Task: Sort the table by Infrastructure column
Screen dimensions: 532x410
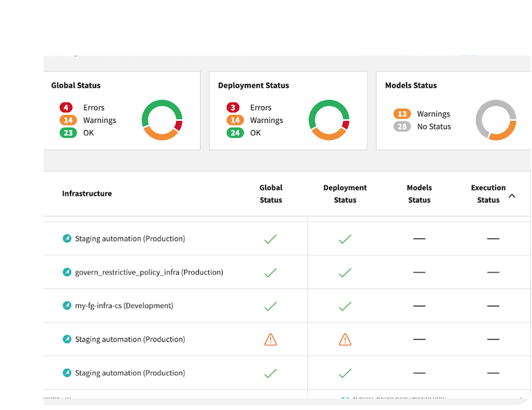Action: [x=87, y=194]
